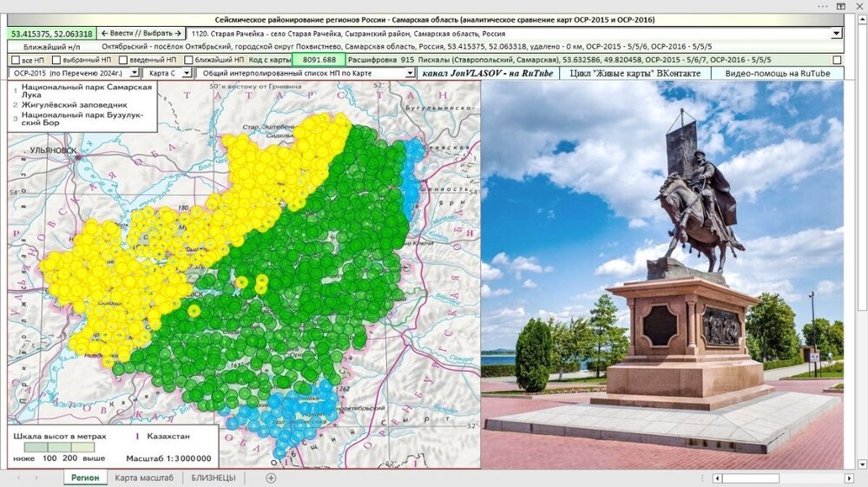This screenshot has height=487, width=868.
Task: Click the map code field 8091.688
Action: [x=319, y=60]
